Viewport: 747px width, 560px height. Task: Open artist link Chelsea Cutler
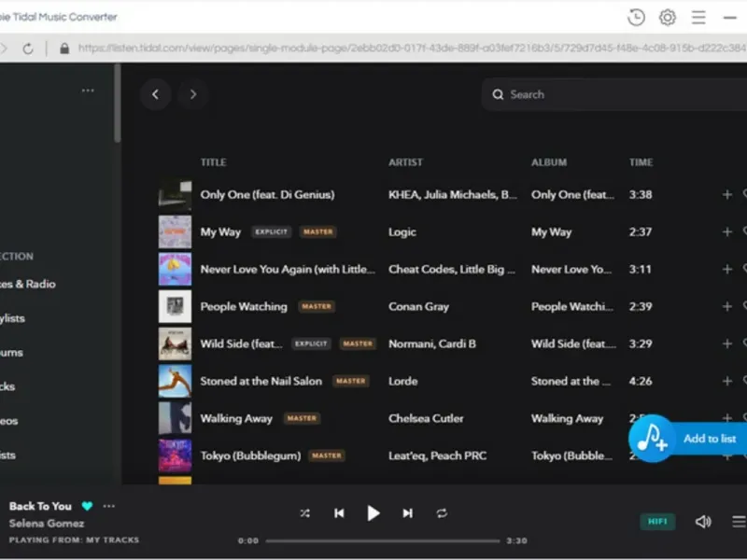pos(426,418)
